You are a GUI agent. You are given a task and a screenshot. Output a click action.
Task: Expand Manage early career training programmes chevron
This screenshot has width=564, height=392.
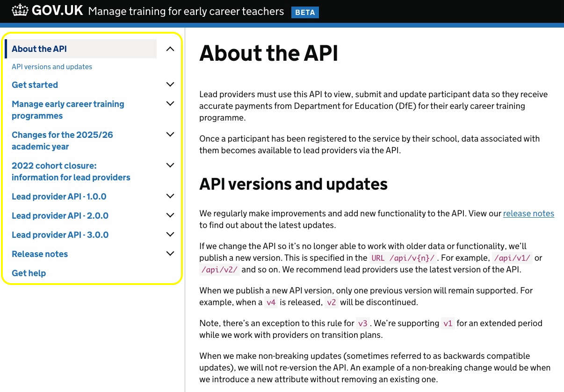tap(170, 104)
